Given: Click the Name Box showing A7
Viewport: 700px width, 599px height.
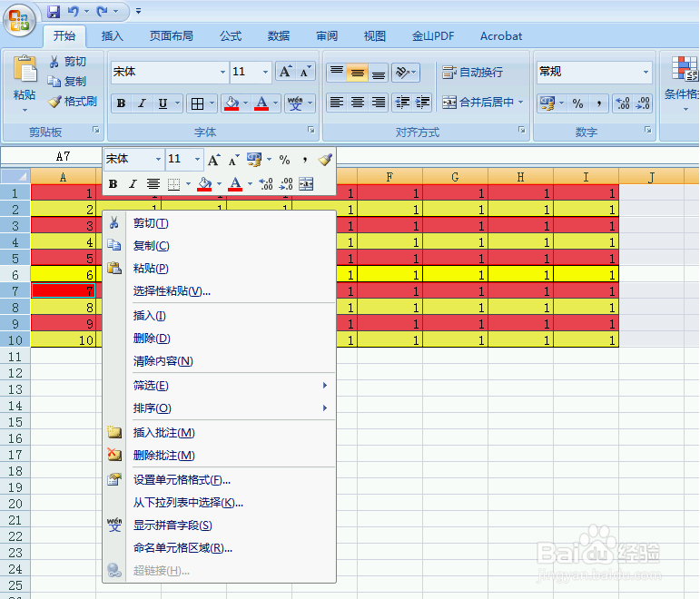Looking at the screenshot, I should (52, 156).
